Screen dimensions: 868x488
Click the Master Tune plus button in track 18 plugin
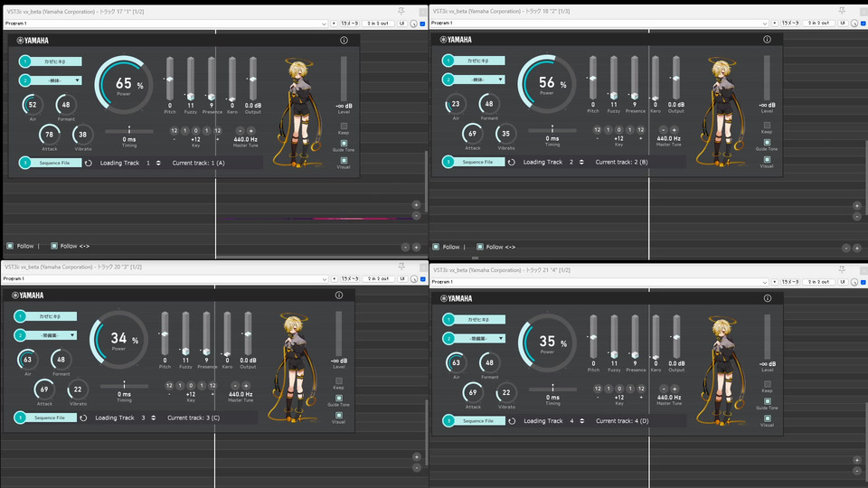674,130
